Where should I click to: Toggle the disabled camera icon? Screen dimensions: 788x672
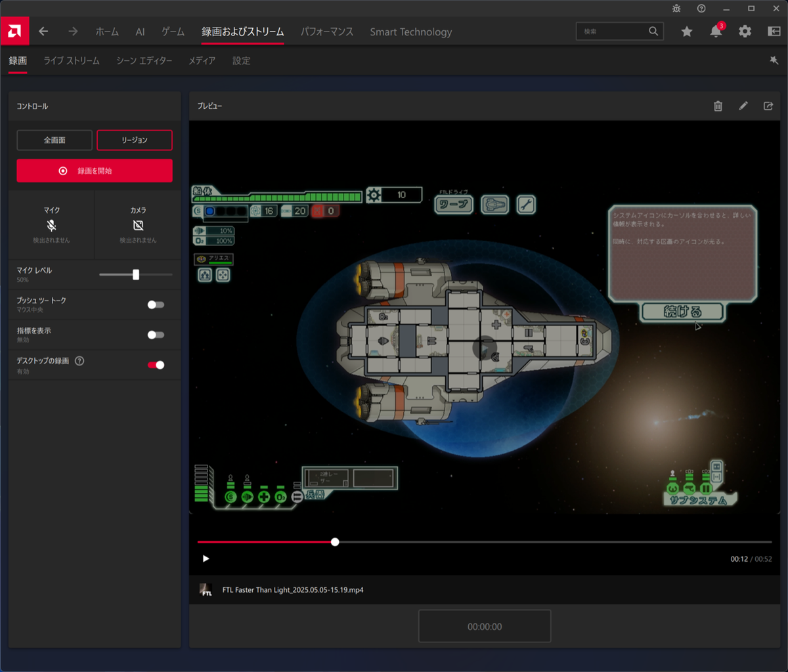pos(138,225)
